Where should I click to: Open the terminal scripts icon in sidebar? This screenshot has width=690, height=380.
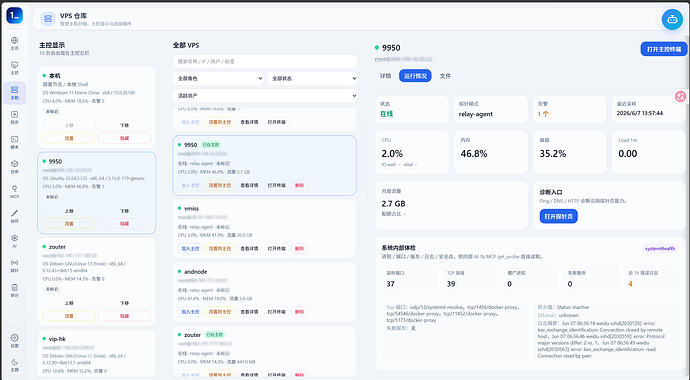click(15, 142)
